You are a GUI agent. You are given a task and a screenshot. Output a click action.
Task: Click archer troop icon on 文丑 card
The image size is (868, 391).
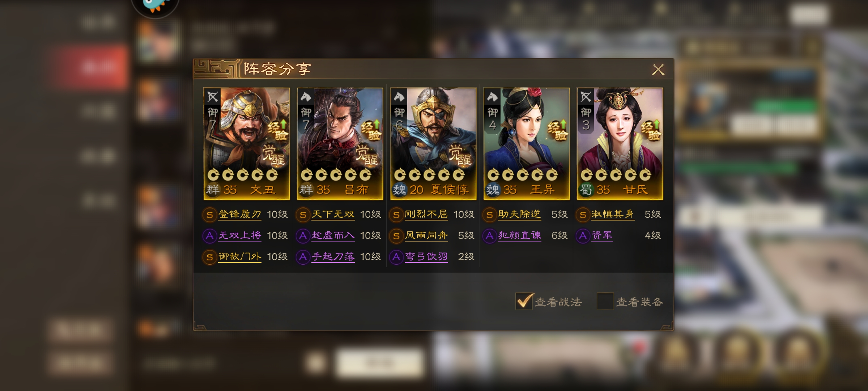(213, 97)
